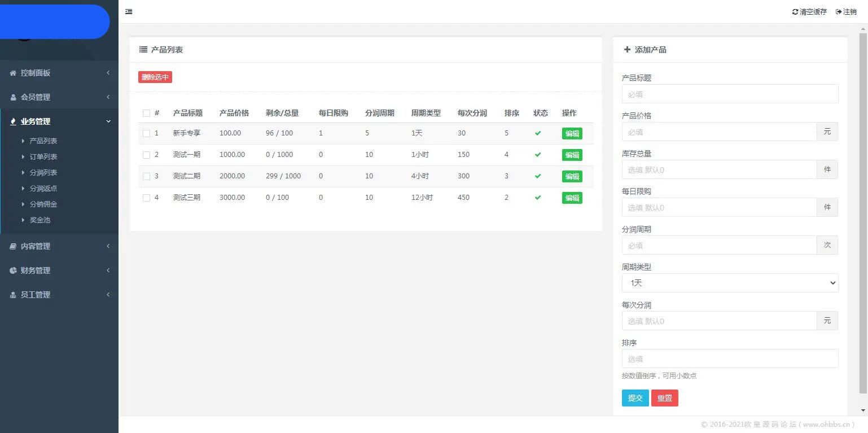Click the 内容管理 book icon

pyautogui.click(x=14, y=246)
